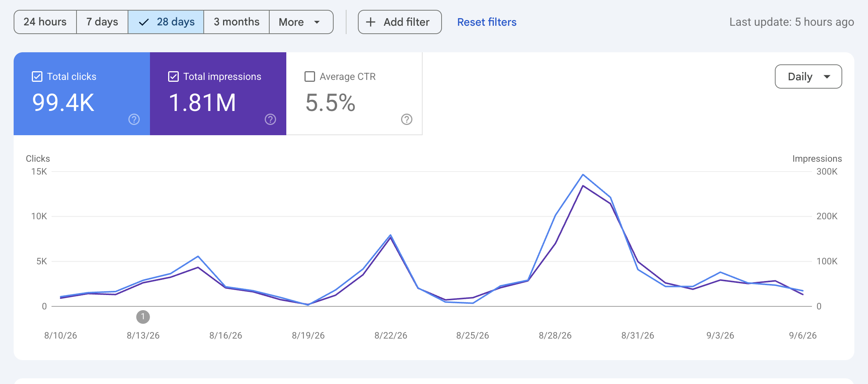
Task: Uncheck the Total impressions checkbox
Action: tap(173, 76)
